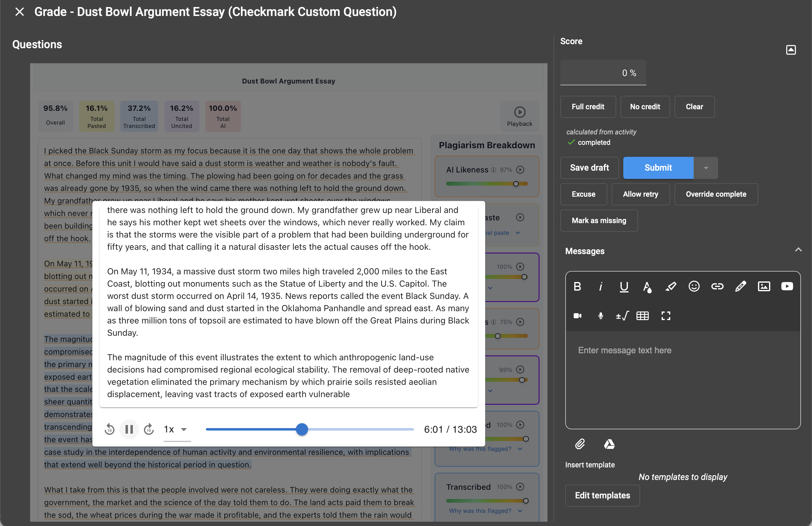The width and height of the screenshot is (812, 526).
Task: Insert a YouTube video icon
Action: 787,287
